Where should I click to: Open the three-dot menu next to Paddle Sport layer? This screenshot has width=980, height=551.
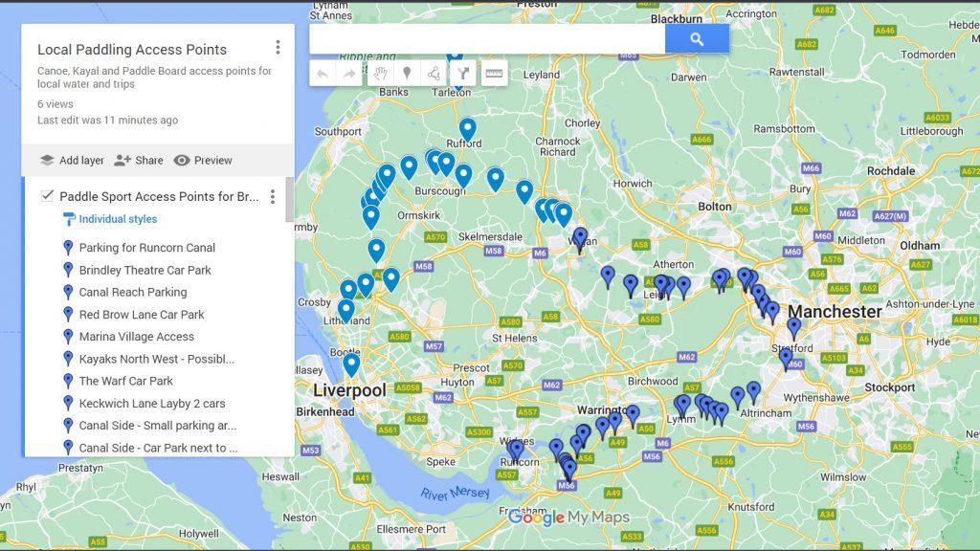click(x=272, y=196)
